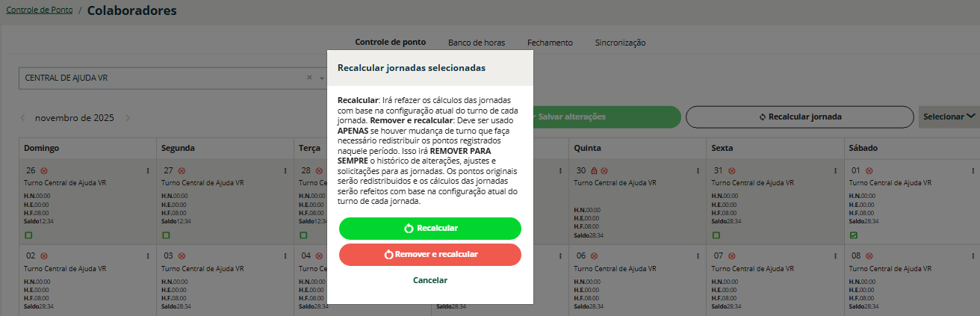
Task: Open the three-dot menu on Domingo day 02
Action: 148,255
